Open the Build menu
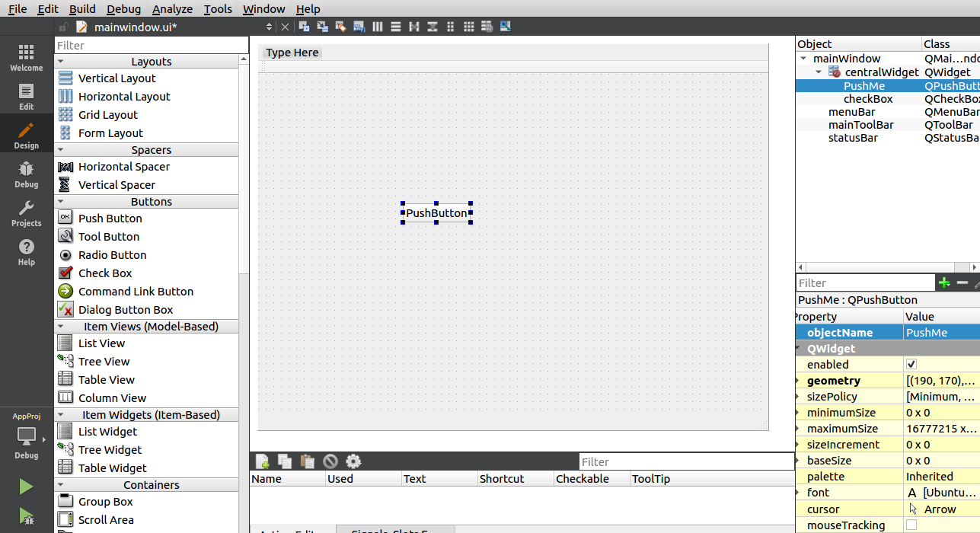The height and width of the screenshot is (533, 980). 82,9
